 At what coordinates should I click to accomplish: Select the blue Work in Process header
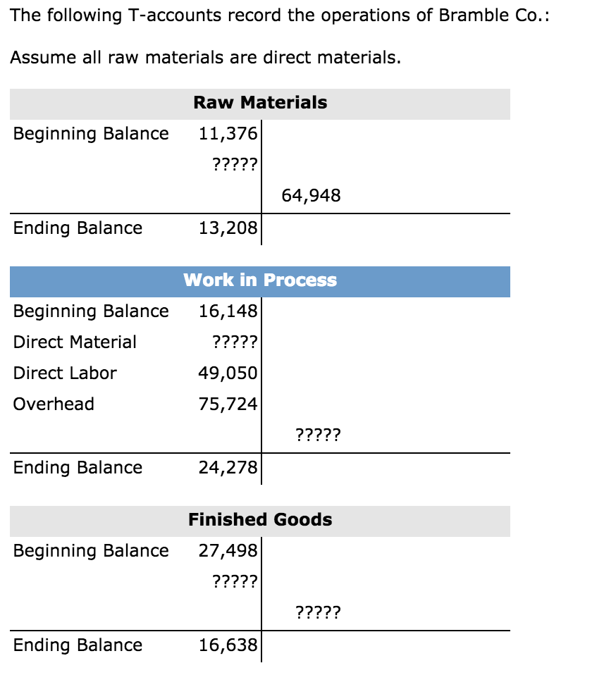click(x=260, y=280)
